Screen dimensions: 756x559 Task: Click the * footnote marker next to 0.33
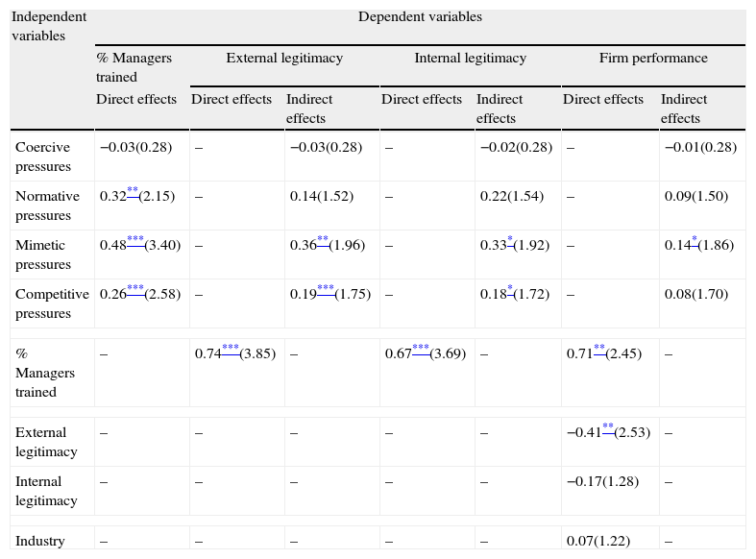[510, 241]
